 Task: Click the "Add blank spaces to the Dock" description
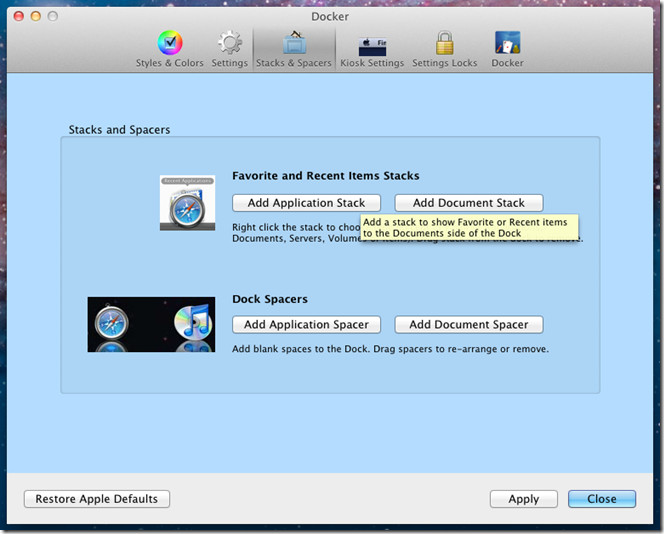390,349
